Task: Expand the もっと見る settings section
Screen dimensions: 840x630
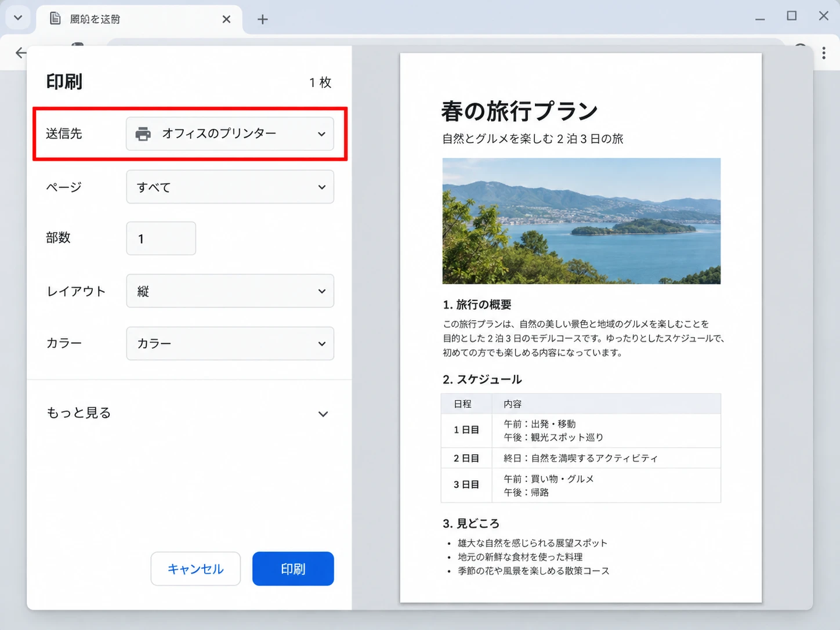Action: point(189,413)
